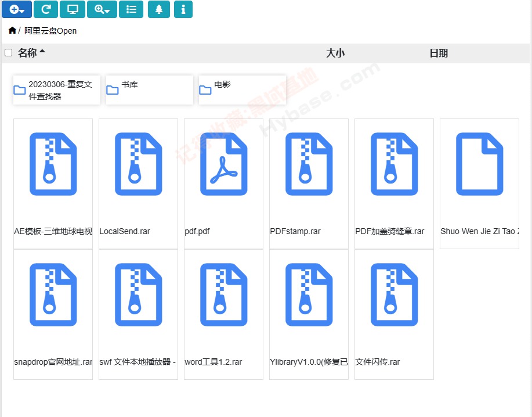Open the 书库 folder

pos(150,90)
